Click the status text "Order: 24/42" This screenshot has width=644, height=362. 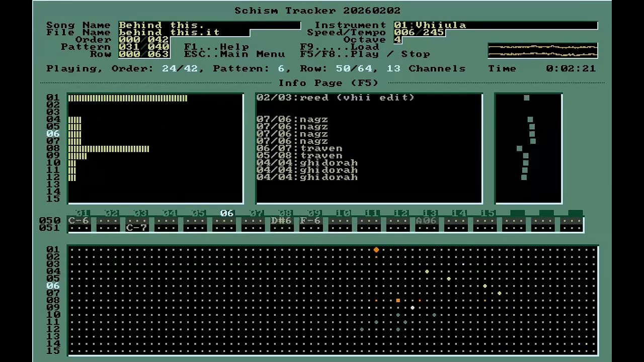point(154,68)
